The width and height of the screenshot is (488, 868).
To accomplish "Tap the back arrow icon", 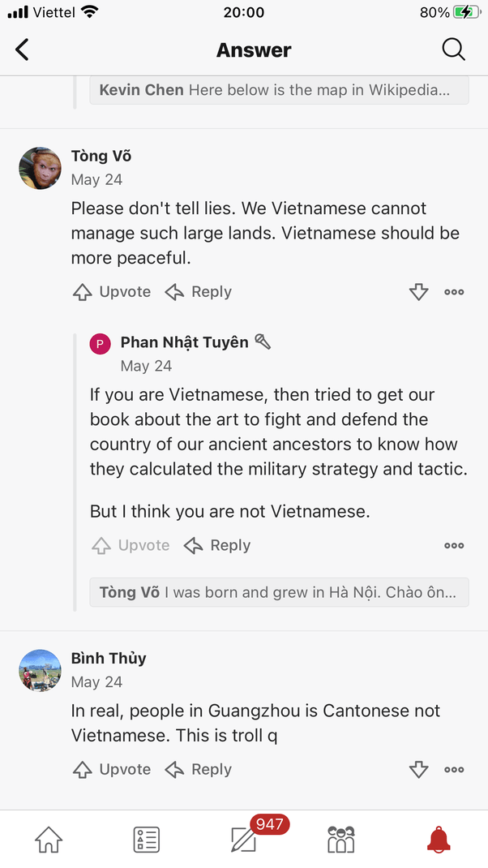I will click(23, 50).
